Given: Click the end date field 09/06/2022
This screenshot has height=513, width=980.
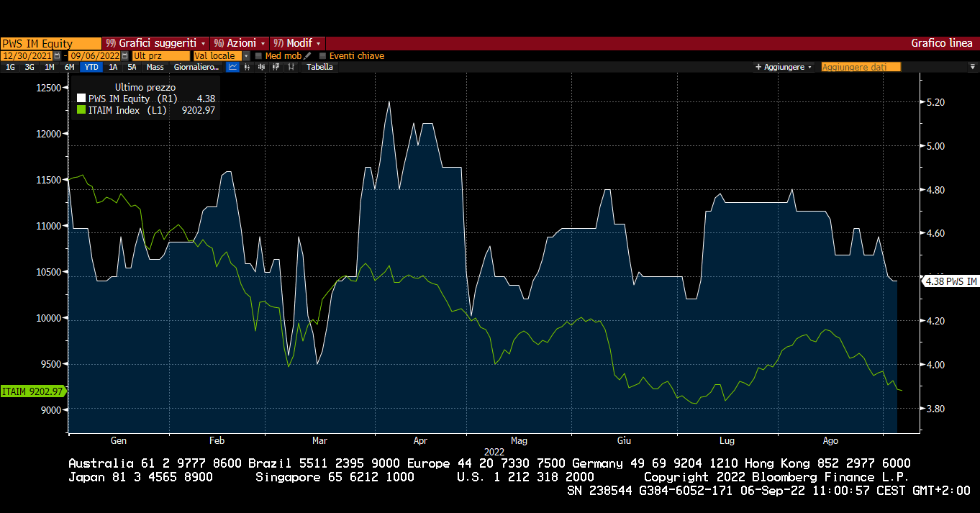Looking at the screenshot, I should [94, 55].
